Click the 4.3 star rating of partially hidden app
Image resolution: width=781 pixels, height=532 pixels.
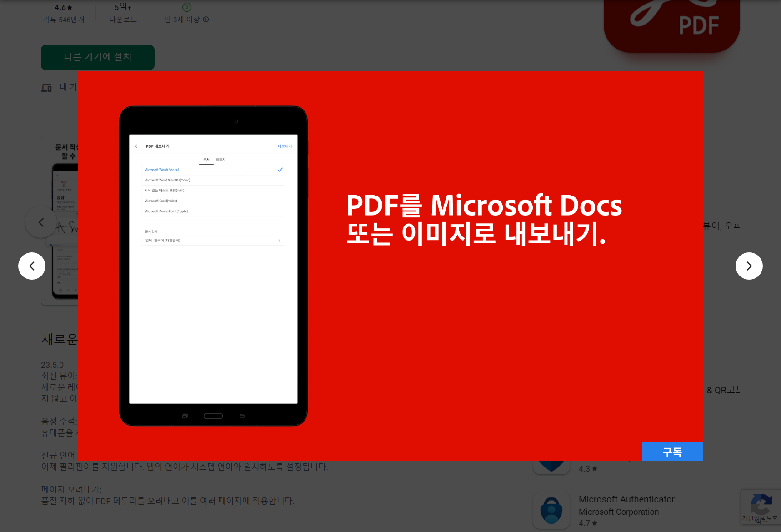(x=588, y=469)
